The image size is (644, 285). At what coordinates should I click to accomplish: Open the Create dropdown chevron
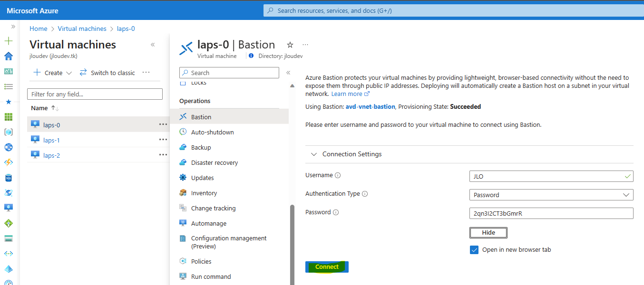(x=69, y=73)
